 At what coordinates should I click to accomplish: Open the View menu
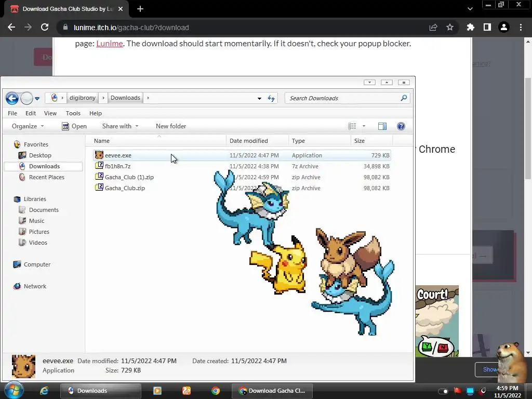(x=50, y=113)
